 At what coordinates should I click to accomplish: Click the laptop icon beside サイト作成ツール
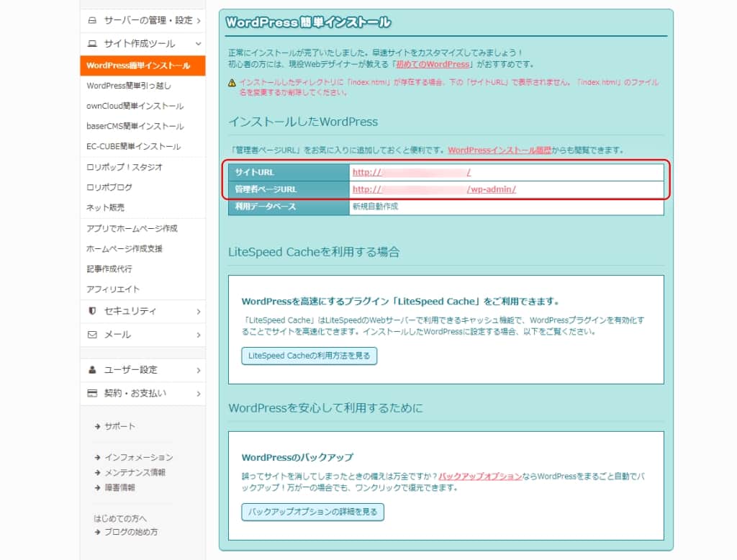pos(92,44)
